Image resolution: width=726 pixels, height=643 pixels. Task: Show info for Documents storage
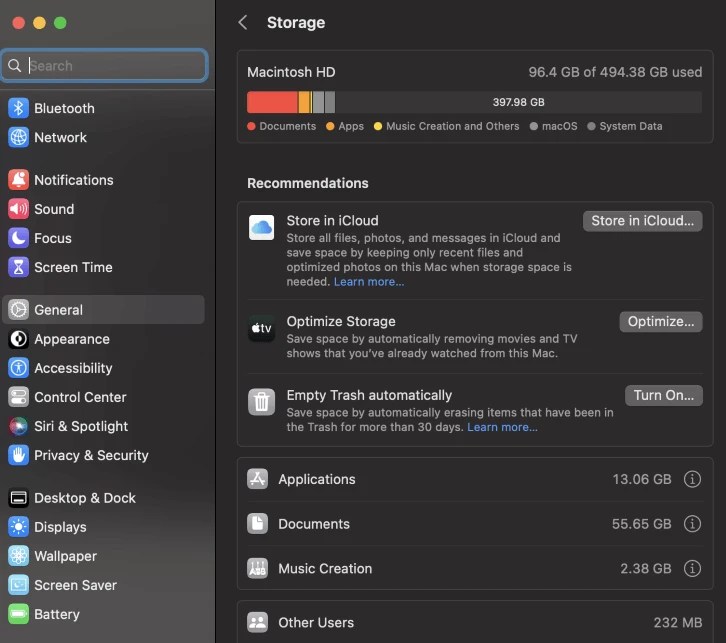(x=692, y=524)
